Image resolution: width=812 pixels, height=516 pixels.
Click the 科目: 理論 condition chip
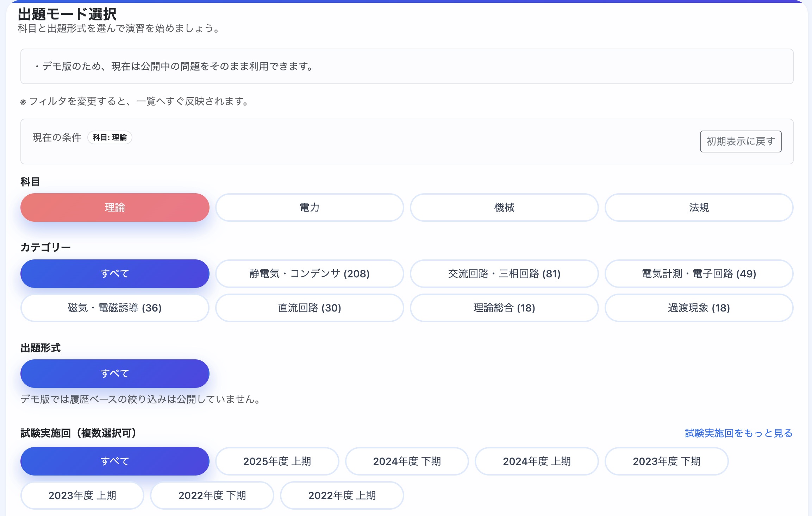[110, 138]
